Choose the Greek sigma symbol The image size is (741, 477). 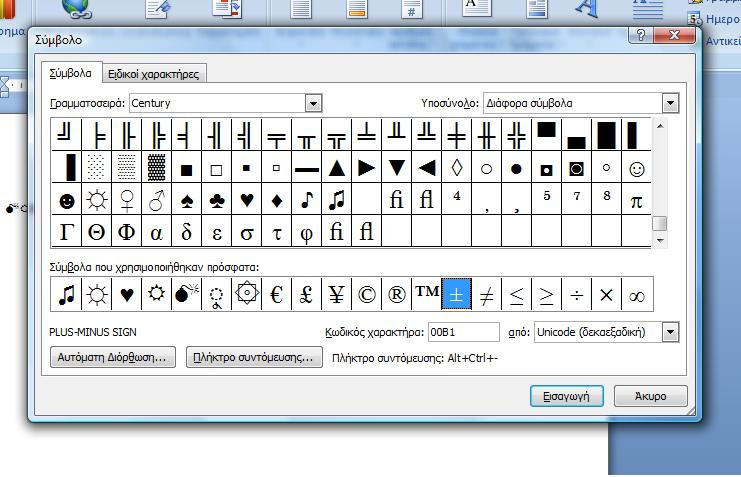tap(247, 232)
